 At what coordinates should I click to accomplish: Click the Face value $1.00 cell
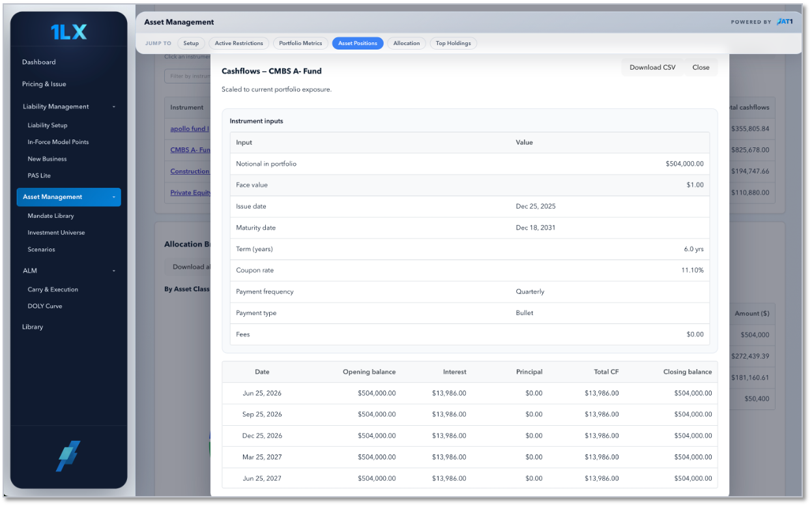(x=695, y=185)
